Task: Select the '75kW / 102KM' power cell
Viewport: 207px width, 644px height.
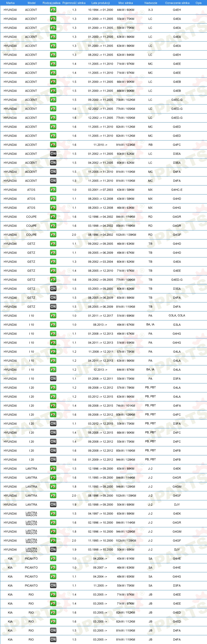Action: click(125, 100)
